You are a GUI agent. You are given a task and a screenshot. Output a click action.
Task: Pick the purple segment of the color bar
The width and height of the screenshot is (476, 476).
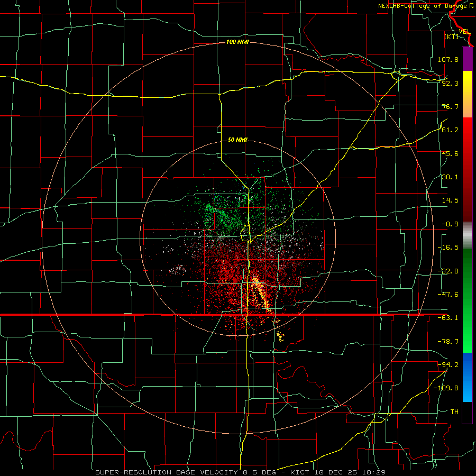pyautogui.click(x=467, y=59)
